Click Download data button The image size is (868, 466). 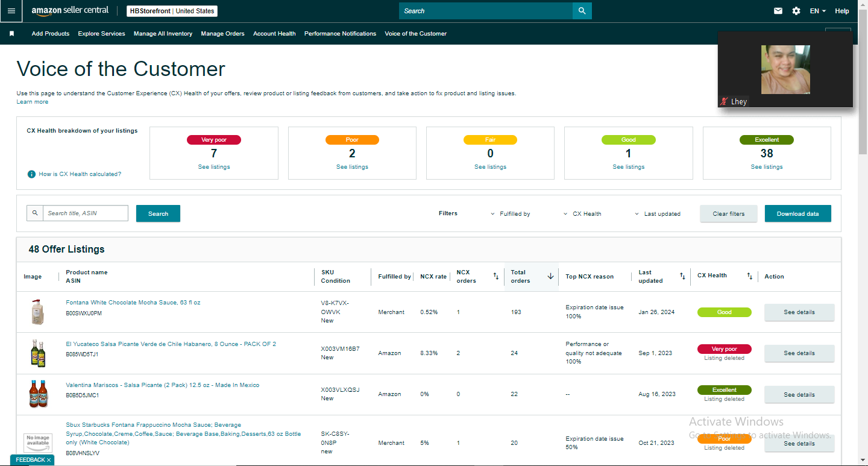point(798,214)
